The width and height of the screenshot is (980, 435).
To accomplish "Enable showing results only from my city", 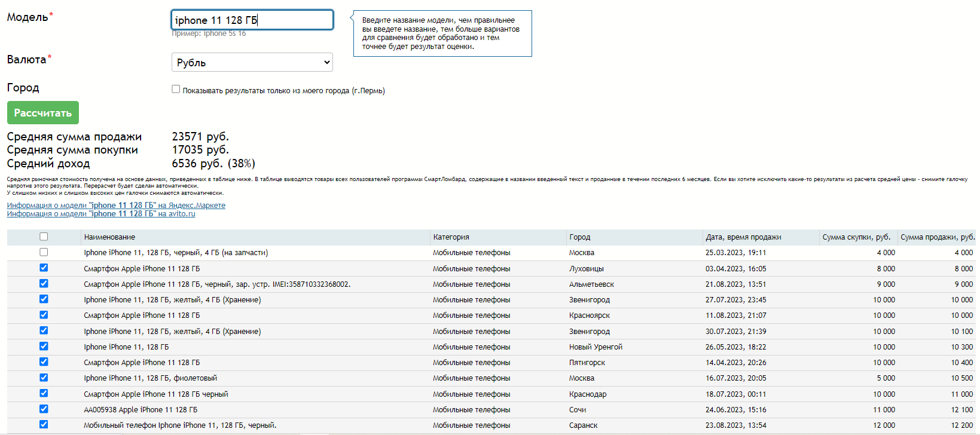I will pos(176,89).
